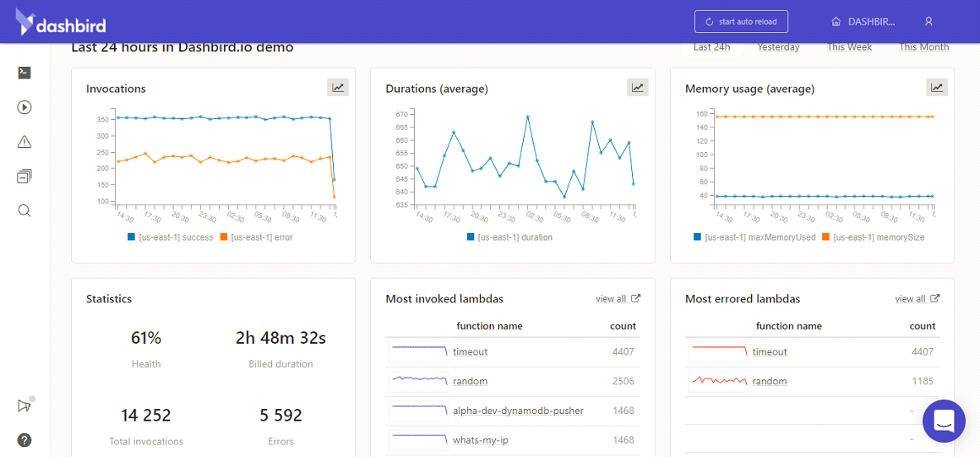Open the terminal-style icon in left sidebar
Screen dimensions: 980x457
pos(24,73)
